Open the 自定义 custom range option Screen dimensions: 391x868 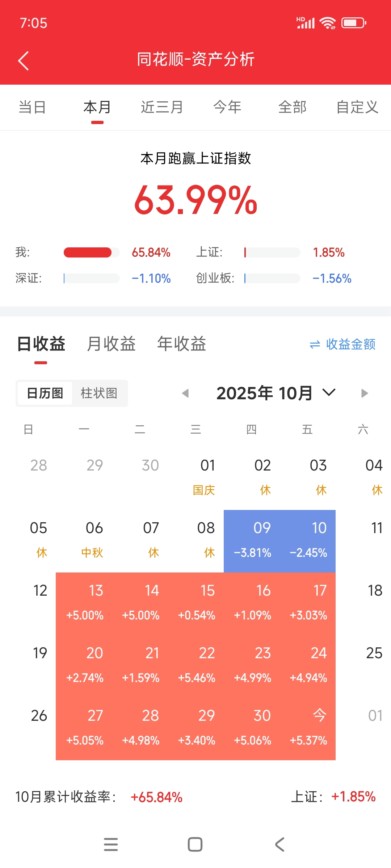(x=357, y=107)
